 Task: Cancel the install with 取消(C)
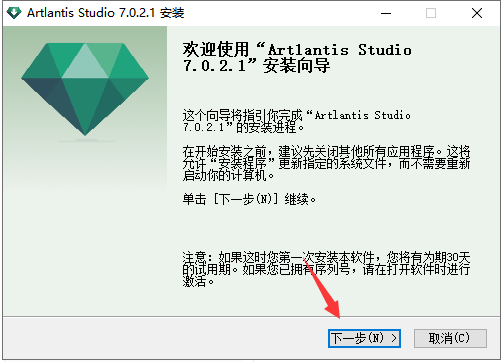450,338
